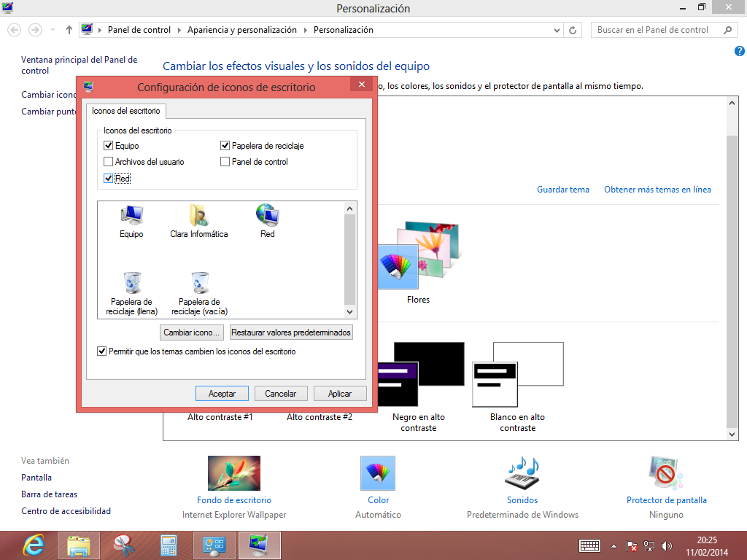Open the address bar history dropdown
The image size is (747, 560).
(557, 30)
